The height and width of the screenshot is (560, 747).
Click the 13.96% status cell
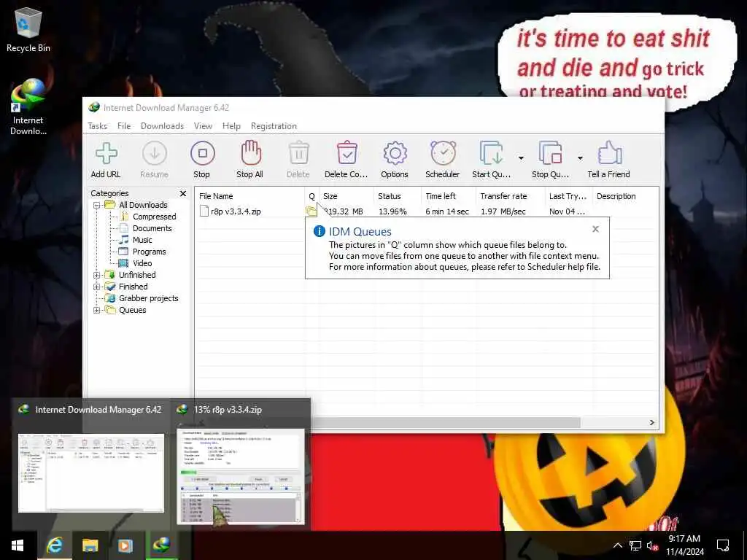pos(392,211)
